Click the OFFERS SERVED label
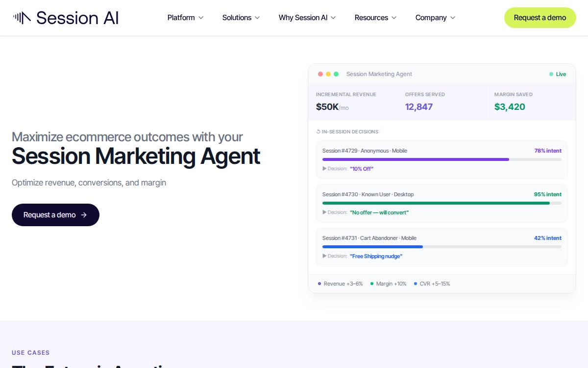Viewport: 588px width, 368px height. [x=425, y=94]
